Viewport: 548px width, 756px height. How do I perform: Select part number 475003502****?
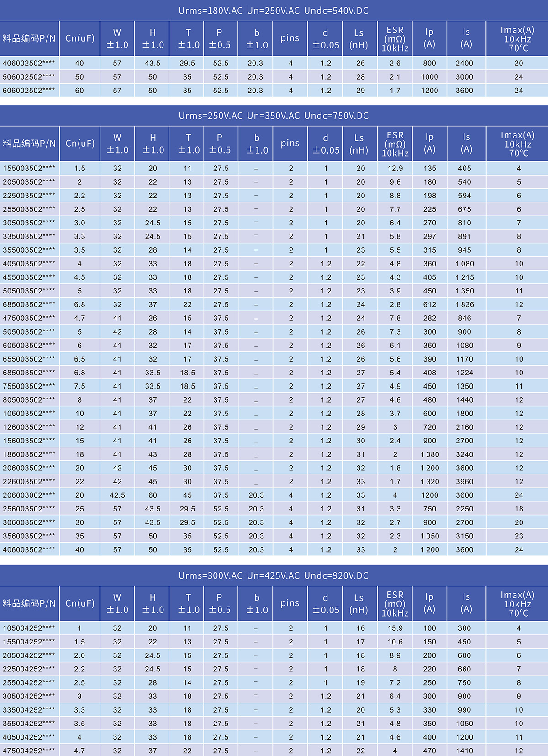tap(29, 319)
